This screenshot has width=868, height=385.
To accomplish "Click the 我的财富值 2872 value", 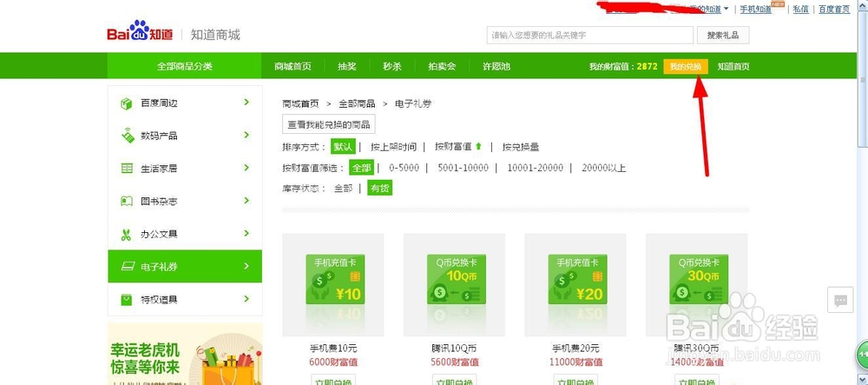I will [648, 66].
